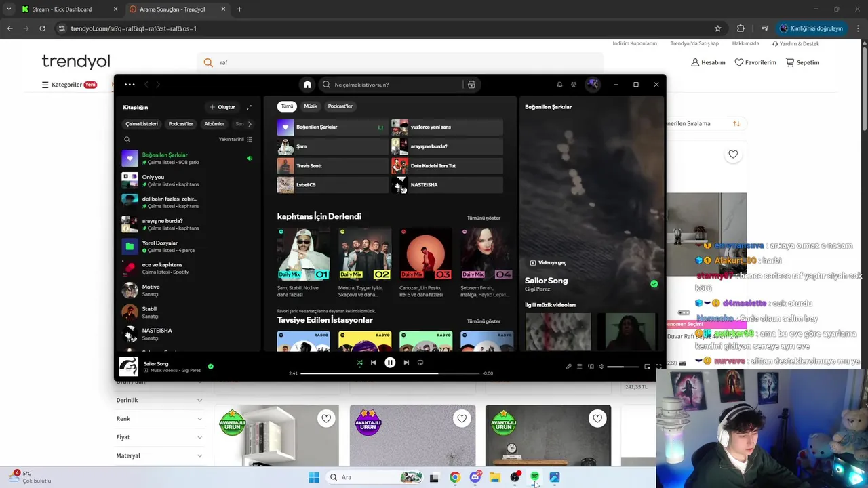Expand the Materyal filter on Trendyol
The width and height of the screenshot is (868, 488).
pos(159,455)
